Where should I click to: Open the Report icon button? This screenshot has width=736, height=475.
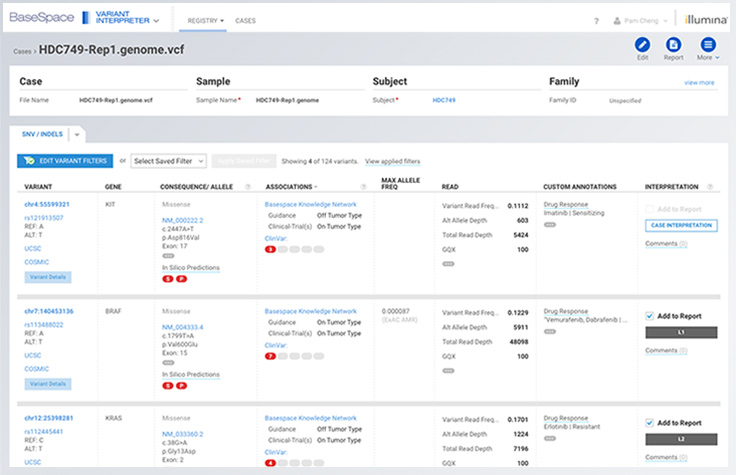pos(675,45)
